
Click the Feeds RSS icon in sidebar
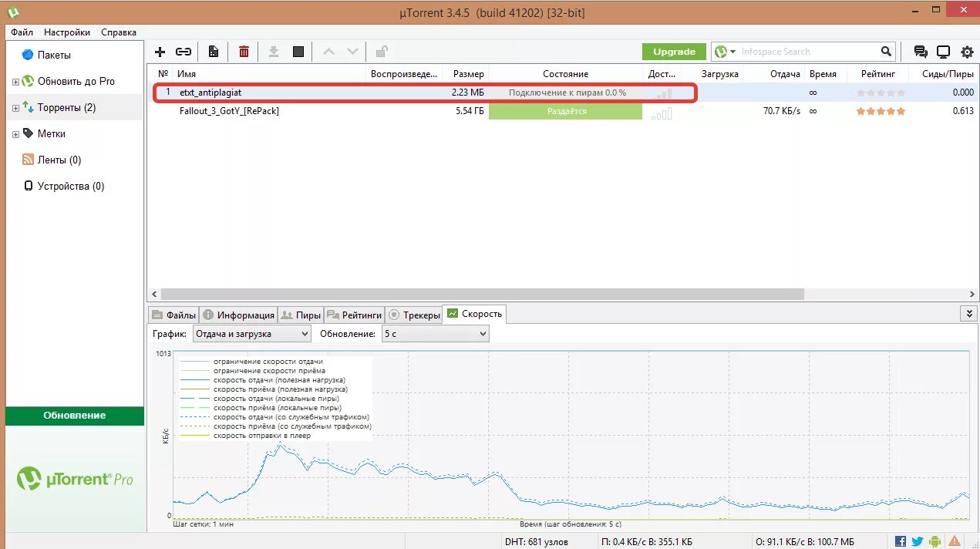[x=28, y=160]
